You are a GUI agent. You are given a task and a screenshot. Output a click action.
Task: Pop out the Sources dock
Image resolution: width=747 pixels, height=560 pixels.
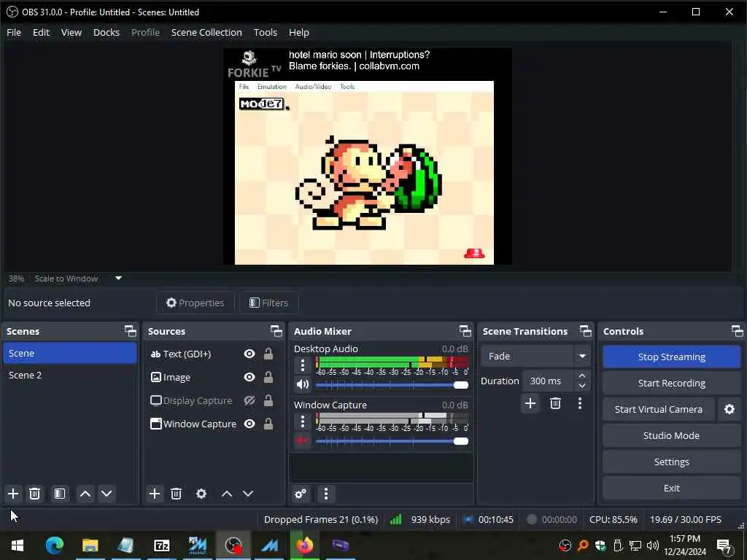click(276, 331)
